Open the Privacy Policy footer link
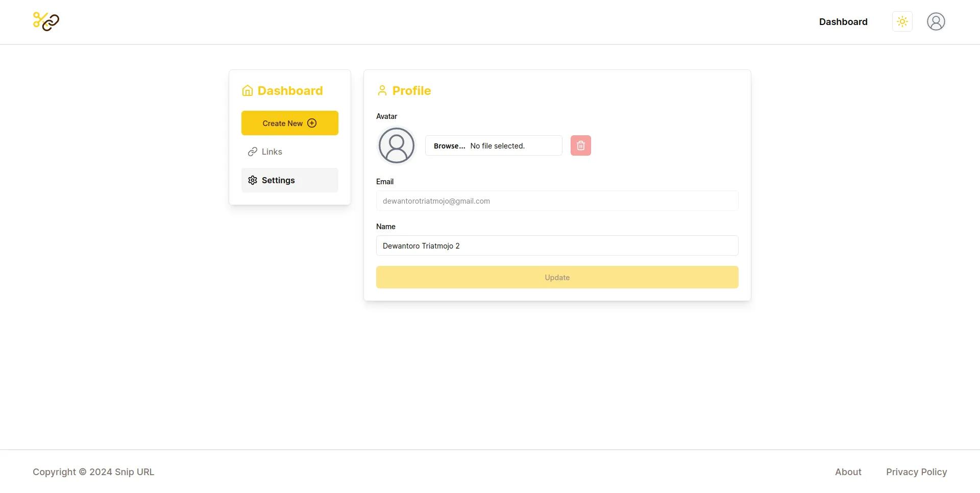The height and width of the screenshot is (493, 980). click(917, 472)
